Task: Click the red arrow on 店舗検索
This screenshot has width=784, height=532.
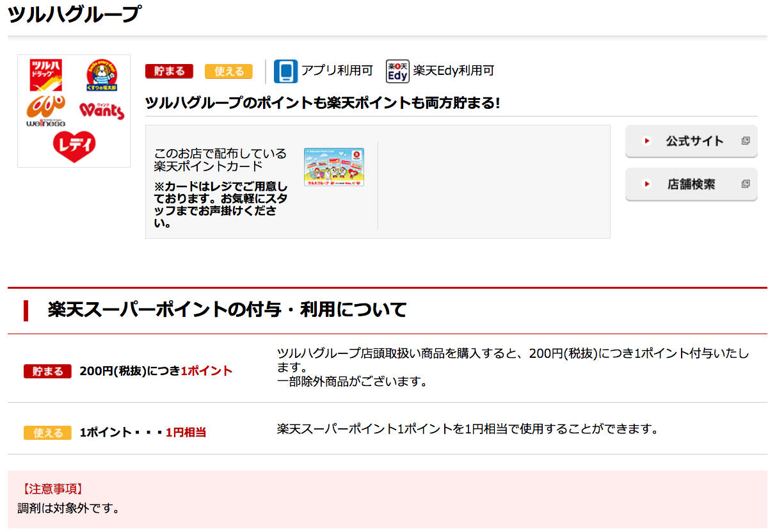Action: (x=646, y=184)
